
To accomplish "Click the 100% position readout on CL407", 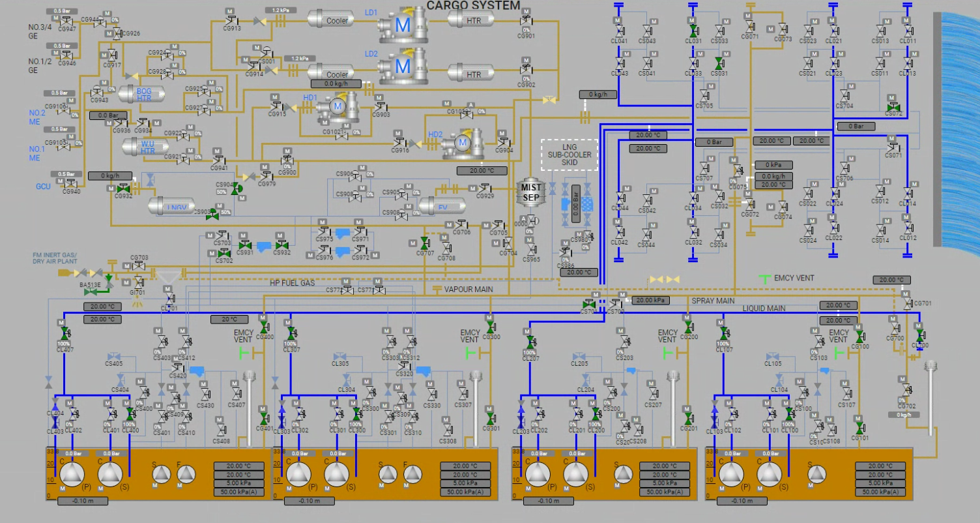I will click(65, 344).
